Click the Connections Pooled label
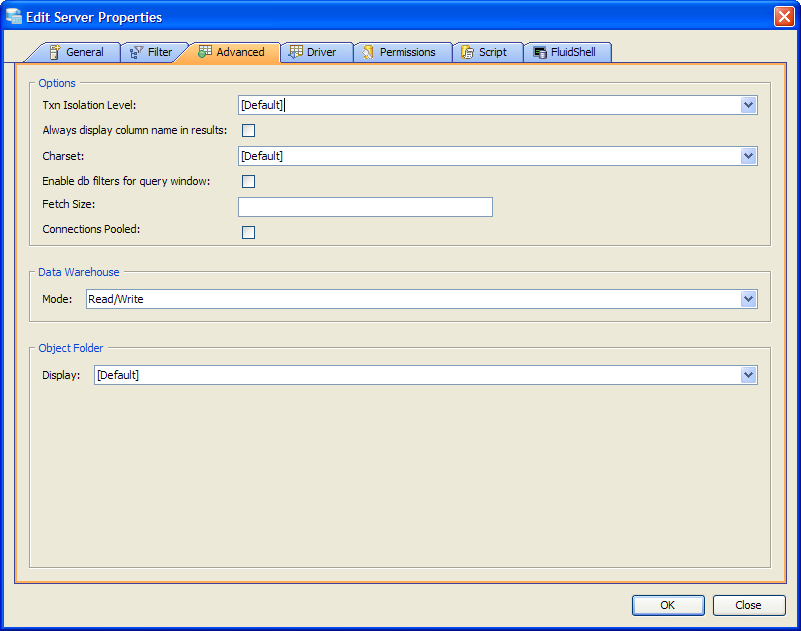Viewport: 801px width, 631px height. (x=91, y=229)
